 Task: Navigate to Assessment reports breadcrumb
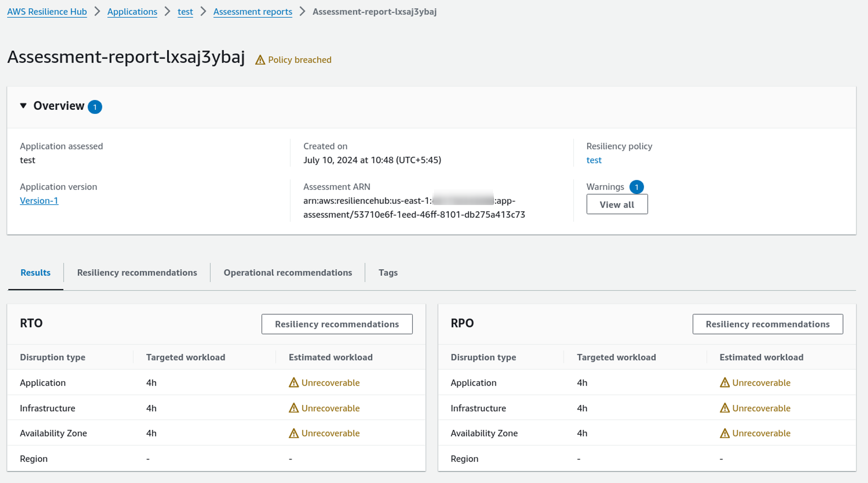[x=253, y=12]
